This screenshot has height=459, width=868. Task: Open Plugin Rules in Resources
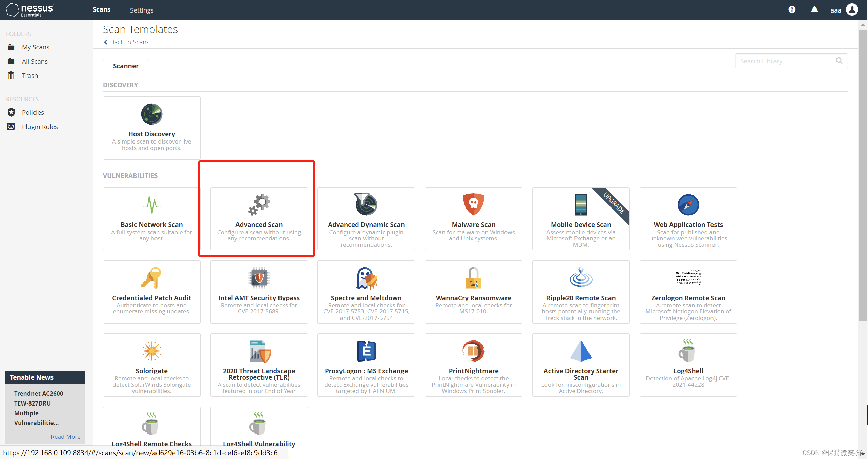point(40,127)
